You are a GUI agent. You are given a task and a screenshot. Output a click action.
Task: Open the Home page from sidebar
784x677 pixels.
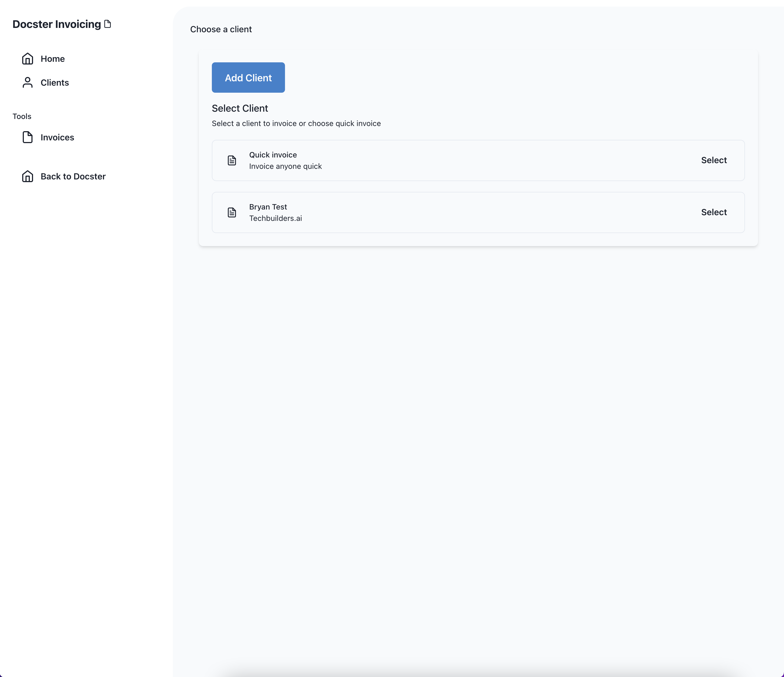click(x=53, y=59)
